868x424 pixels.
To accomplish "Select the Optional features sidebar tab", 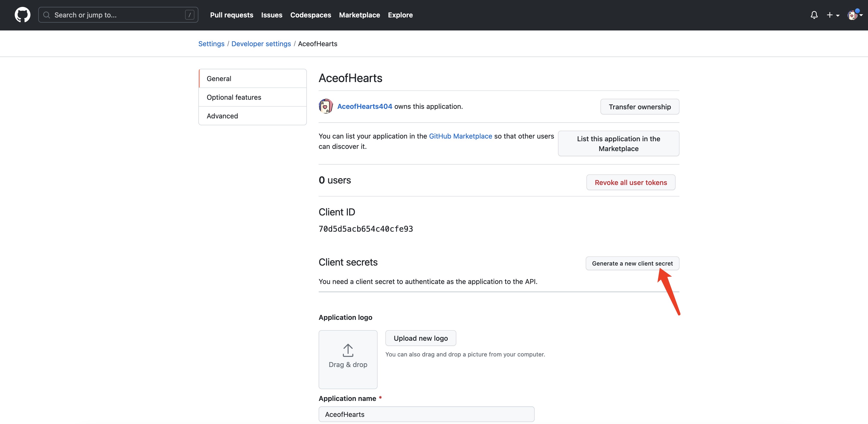I will (x=234, y=97).
